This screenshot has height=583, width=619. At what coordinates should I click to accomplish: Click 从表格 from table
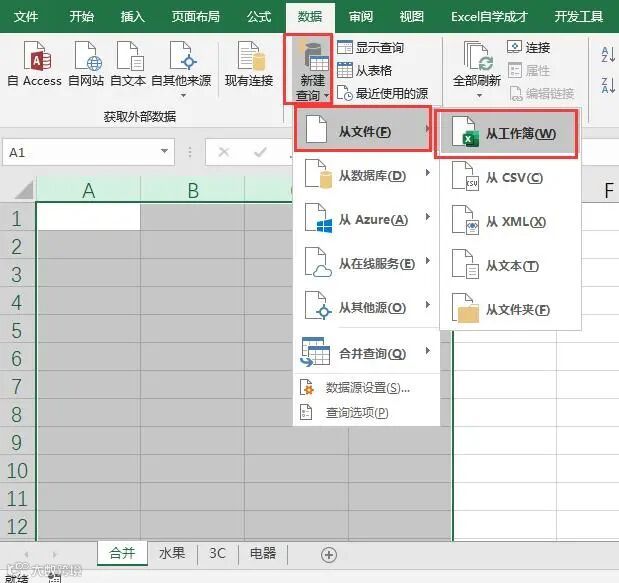[364, 71]
